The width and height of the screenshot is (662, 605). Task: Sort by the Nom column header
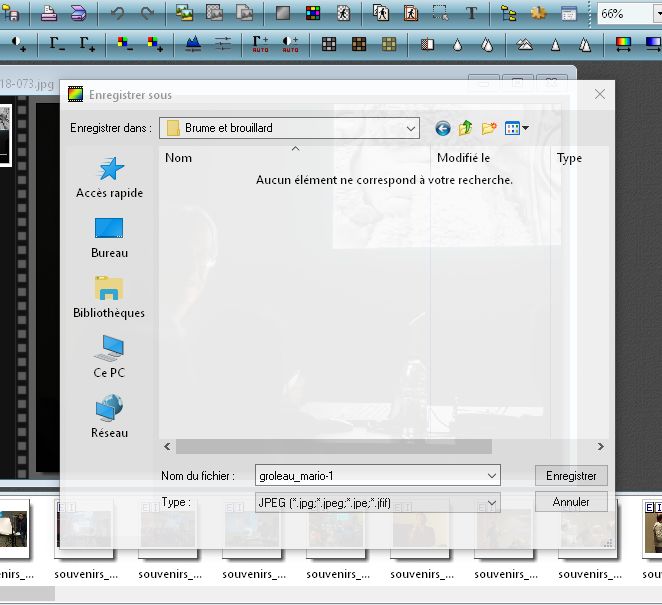(x=294, y=158)
